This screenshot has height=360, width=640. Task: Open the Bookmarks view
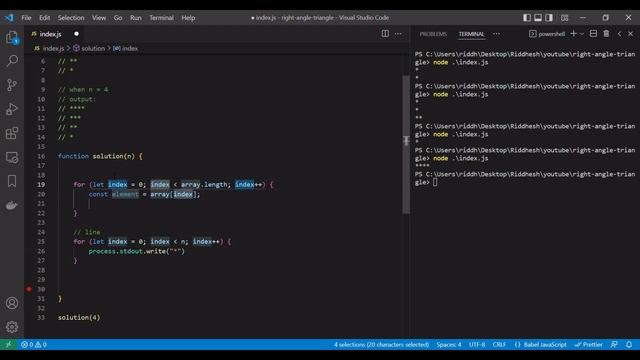[x=12, y=181]
